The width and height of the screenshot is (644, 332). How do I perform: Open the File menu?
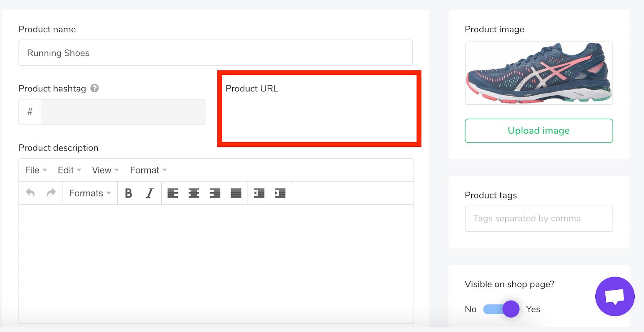(36, 170)
